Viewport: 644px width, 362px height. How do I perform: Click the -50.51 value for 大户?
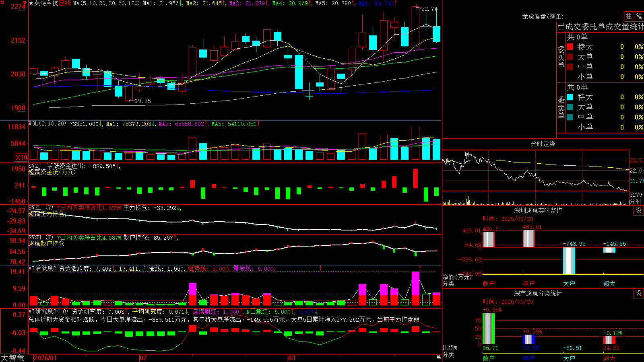572,348
